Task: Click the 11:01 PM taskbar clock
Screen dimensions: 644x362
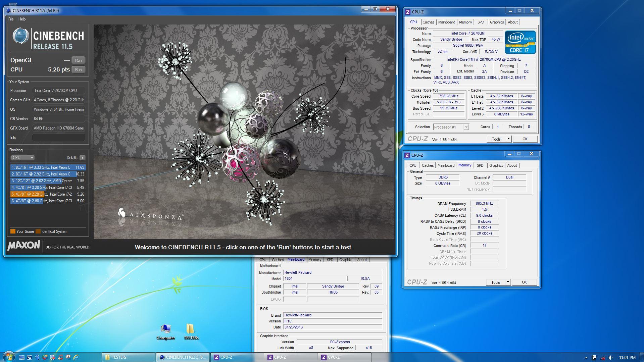Action: pos(627,358)
